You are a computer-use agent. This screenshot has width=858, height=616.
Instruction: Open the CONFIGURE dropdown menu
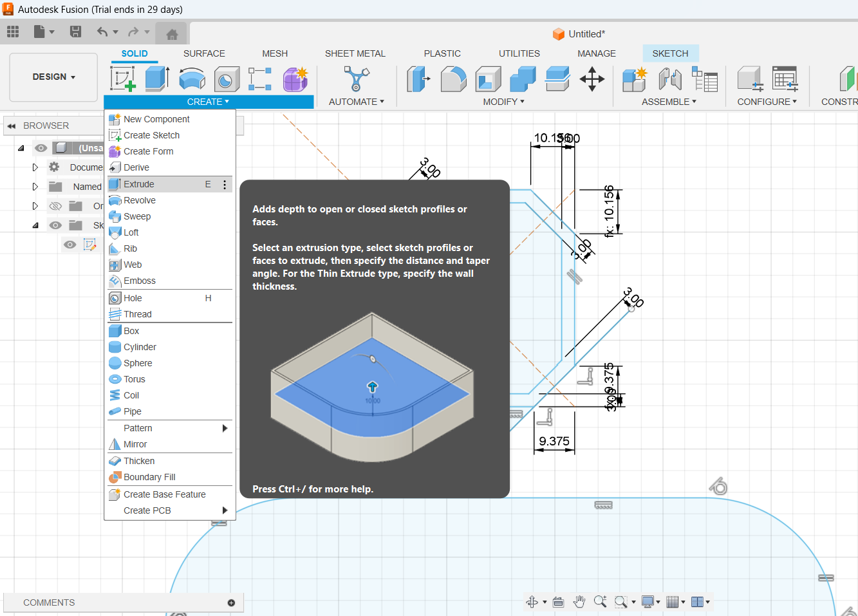tap(767, 102)
